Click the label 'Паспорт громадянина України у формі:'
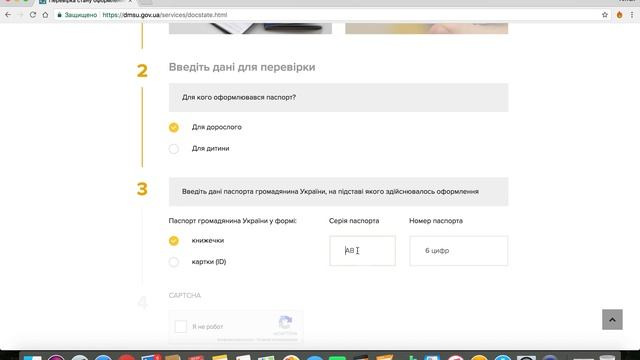This screenshot has height=360, width=640. point(233,221)
